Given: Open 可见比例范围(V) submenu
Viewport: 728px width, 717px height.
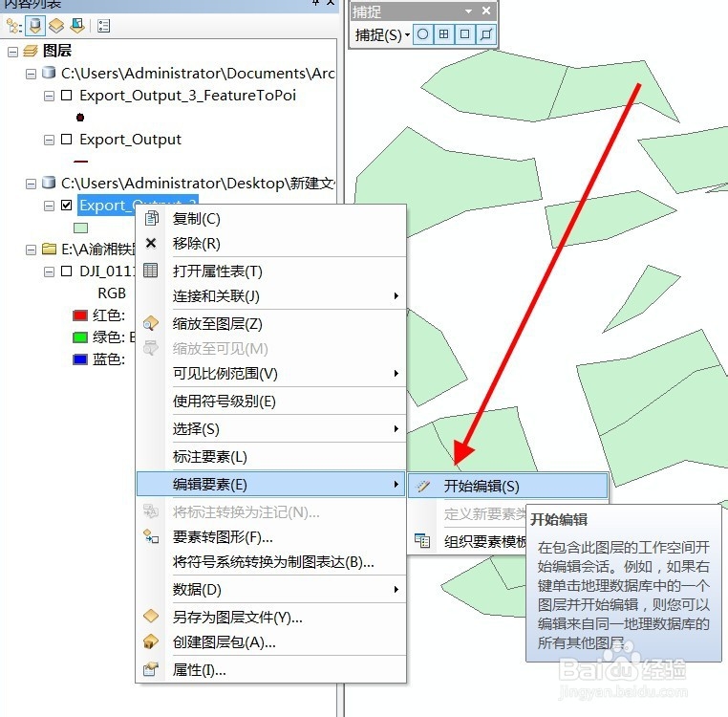Looking at the screenshot, I should (x=271, y=374).
